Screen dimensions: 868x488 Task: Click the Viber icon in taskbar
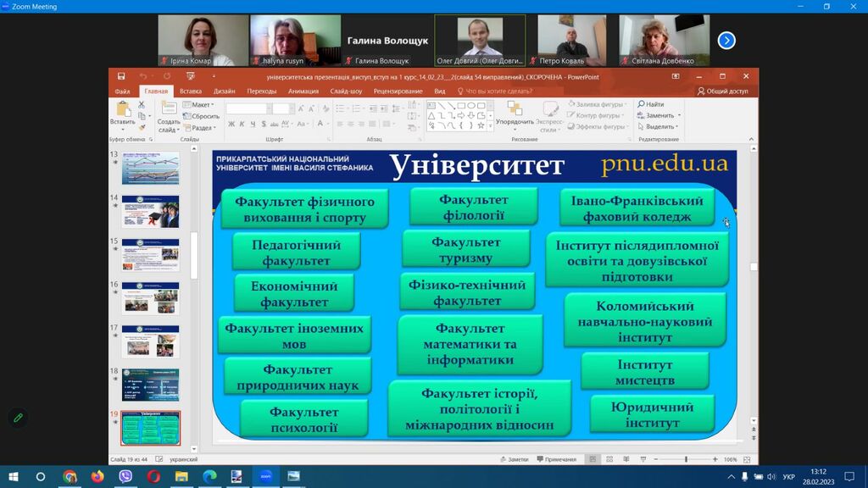point(126,476)
